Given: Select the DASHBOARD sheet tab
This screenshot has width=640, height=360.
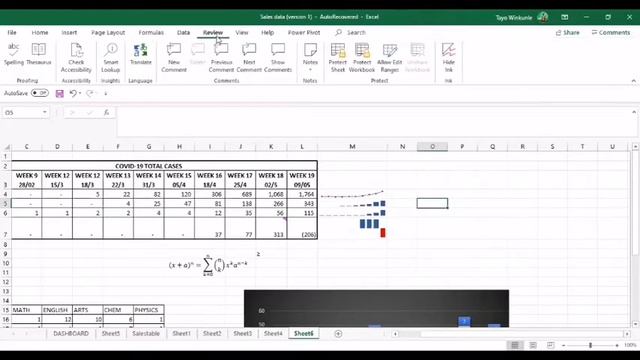Looking at the screenshot, I should pyautogui.click(x=71, y=333).
